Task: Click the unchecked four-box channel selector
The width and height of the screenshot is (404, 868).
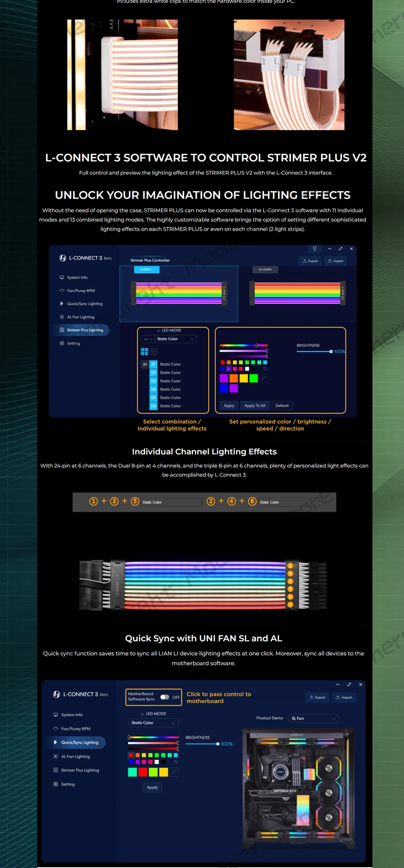Action: click(154, 351)
